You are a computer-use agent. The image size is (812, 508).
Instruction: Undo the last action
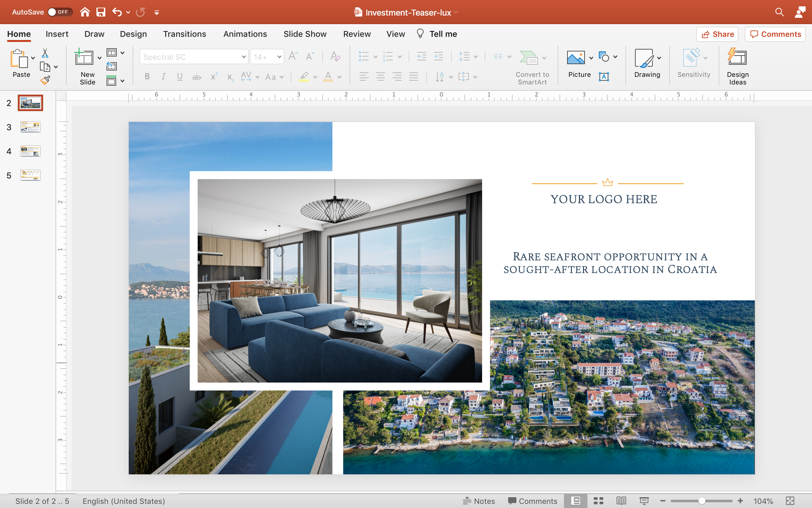point(117,12)
